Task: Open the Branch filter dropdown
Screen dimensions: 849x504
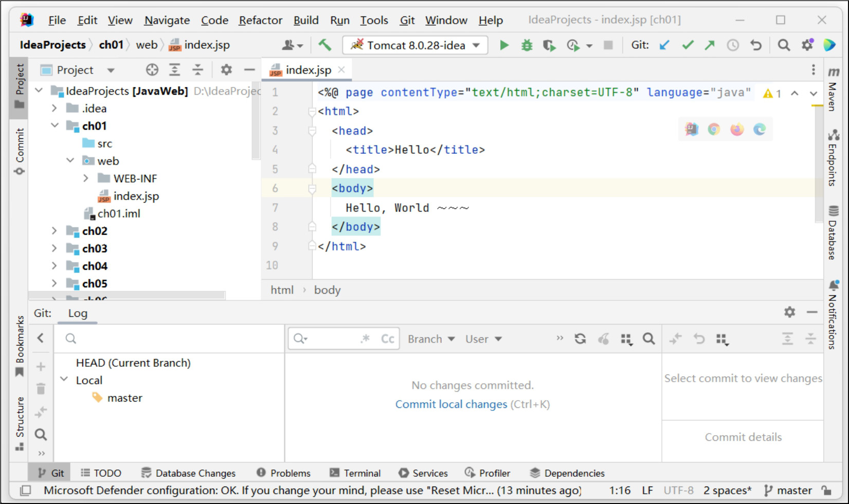Action: pyautogui.click(x=431, y=339)
